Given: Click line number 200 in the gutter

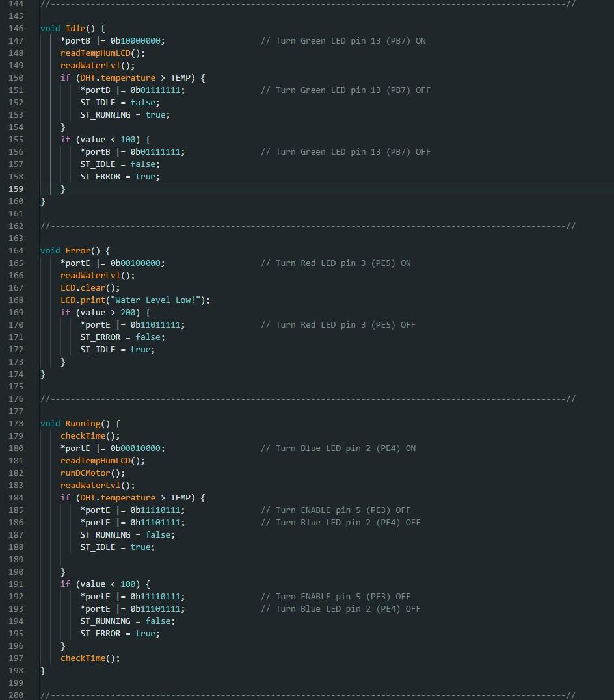Looking at the screenshot, I should pos(16,694).
